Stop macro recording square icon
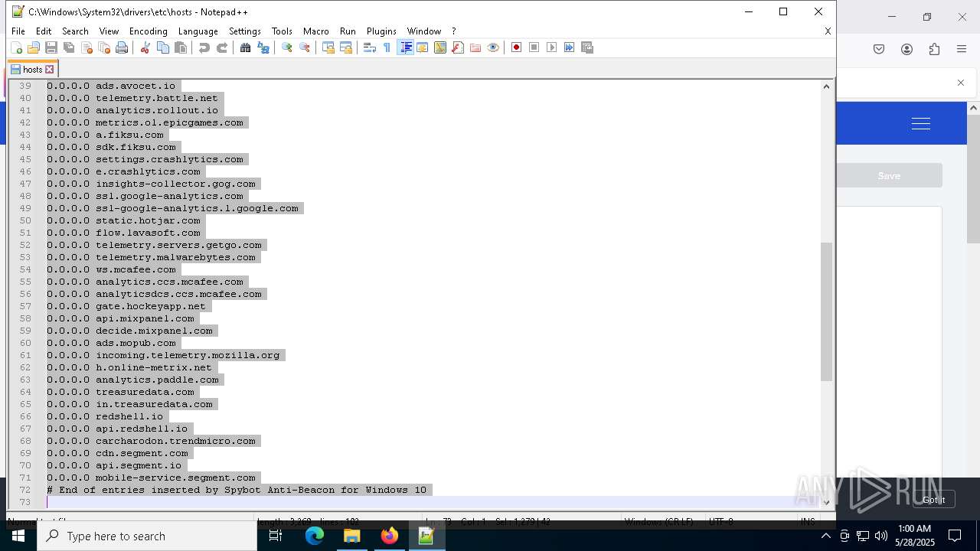Viewport: 980px width, 551px height. pos(534,47)
